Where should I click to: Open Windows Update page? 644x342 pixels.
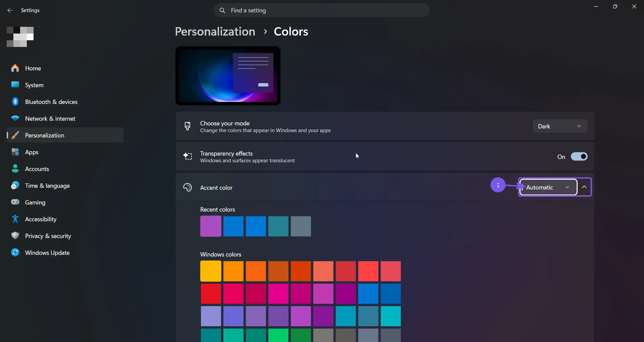pyautogui.click(x=65, y=252)
